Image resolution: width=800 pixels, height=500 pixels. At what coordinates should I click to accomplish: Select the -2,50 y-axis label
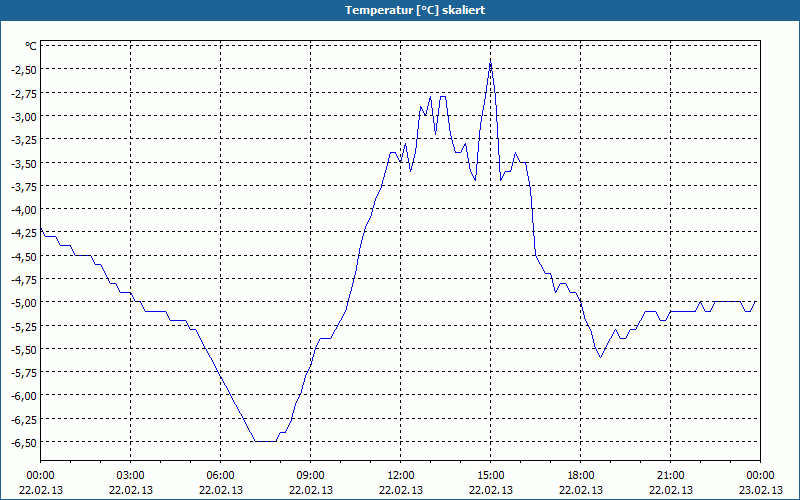click(24, 69)
